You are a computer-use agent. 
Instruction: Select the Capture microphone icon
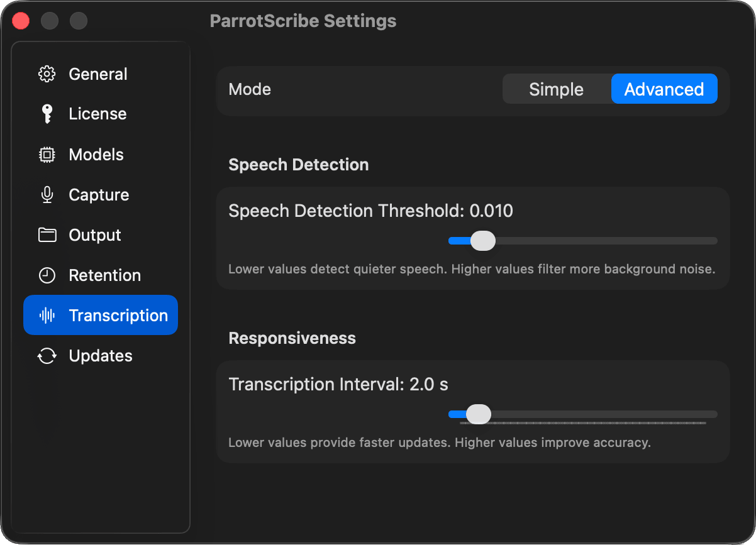(47, 195)
